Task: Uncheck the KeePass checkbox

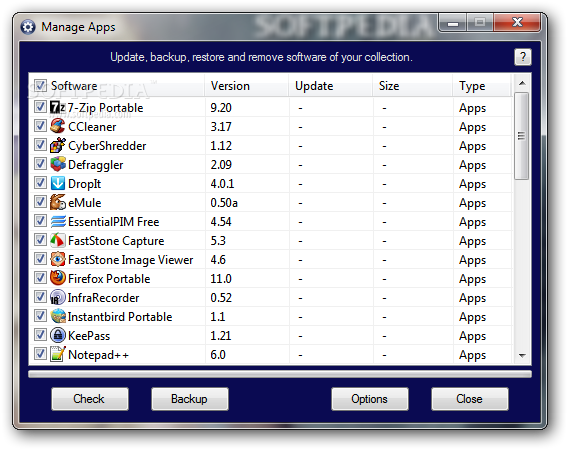Action: click(40, 335)
